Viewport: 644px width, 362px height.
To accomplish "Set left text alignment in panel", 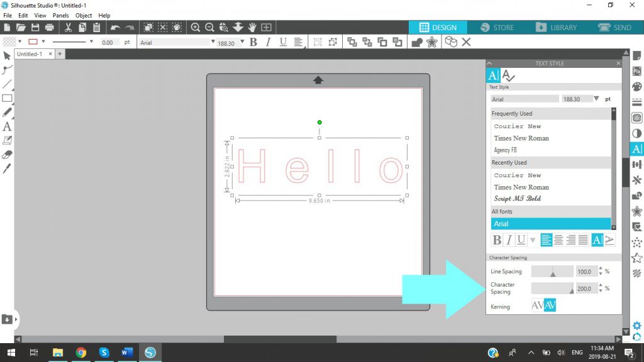I will click(x=546, y=239).
